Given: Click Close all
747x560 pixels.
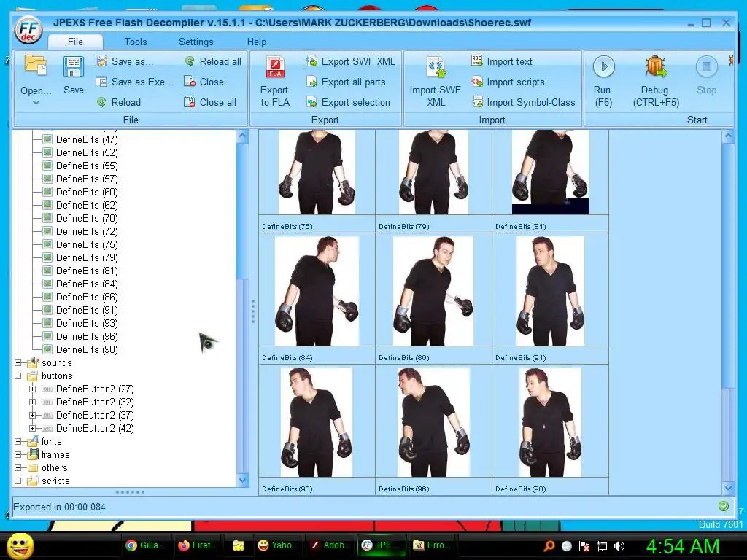Looking at the screenshot, I should pos(210,102).
